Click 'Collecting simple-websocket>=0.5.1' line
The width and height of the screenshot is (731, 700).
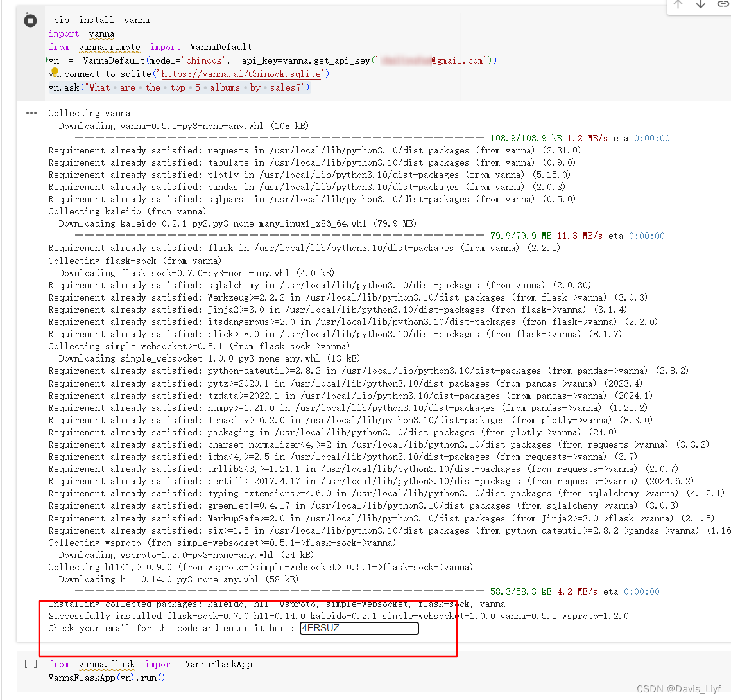coord(198,346)
